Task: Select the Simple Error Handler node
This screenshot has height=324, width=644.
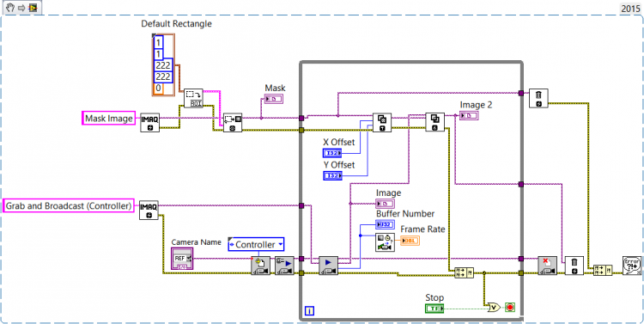Action: coord(632,266)
